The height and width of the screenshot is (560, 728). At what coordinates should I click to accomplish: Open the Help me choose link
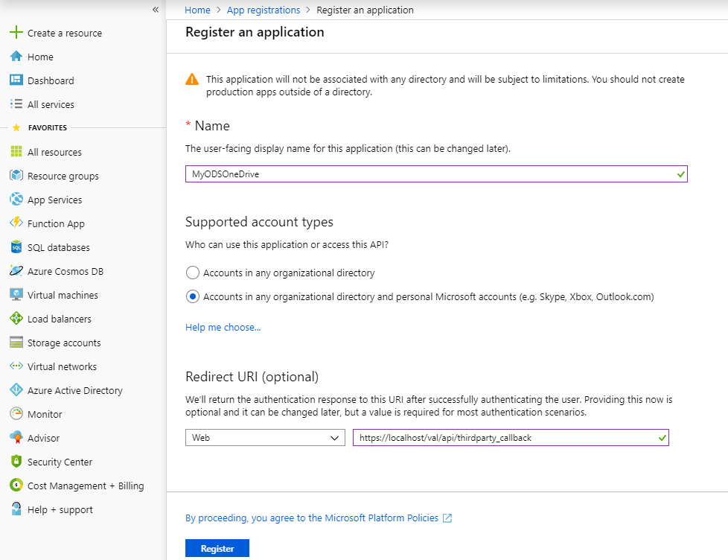(223, 327)
